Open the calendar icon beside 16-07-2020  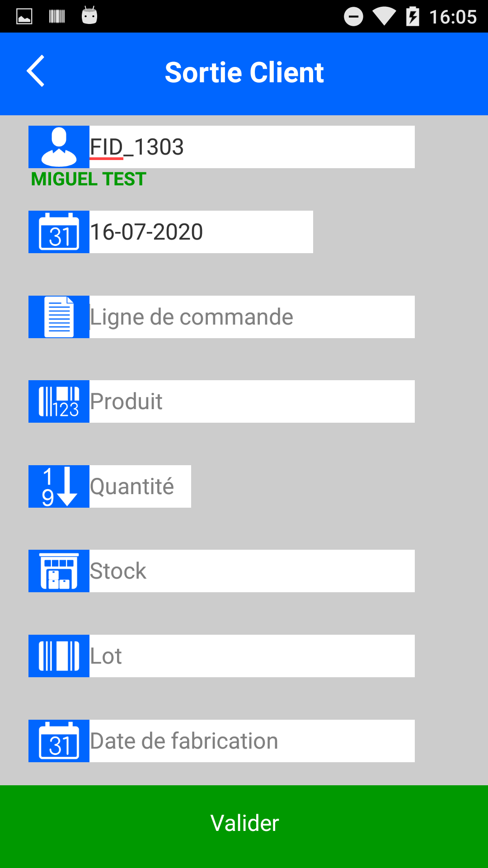pos(59,232)
